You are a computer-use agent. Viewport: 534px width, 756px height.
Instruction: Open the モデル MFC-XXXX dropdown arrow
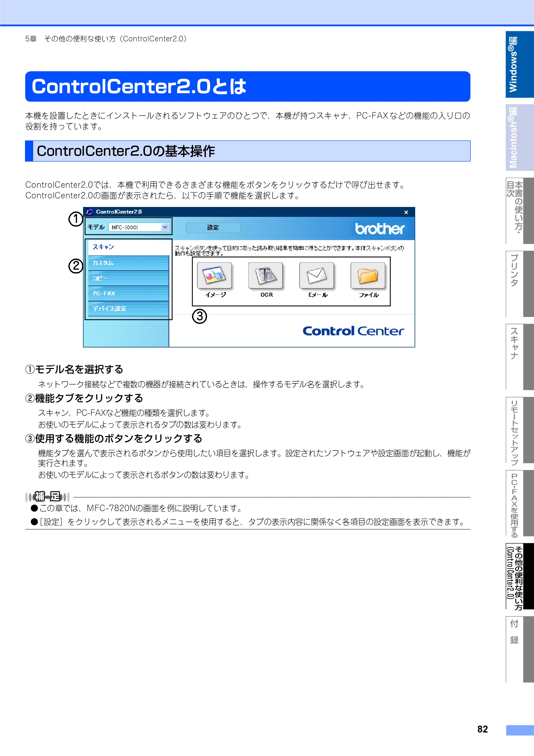coord(165,227)
